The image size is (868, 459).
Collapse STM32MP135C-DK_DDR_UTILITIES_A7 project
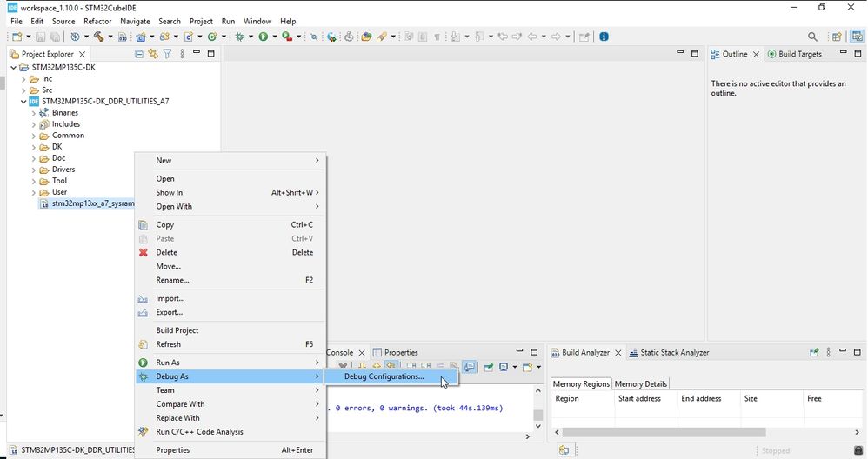click(23, 102)
